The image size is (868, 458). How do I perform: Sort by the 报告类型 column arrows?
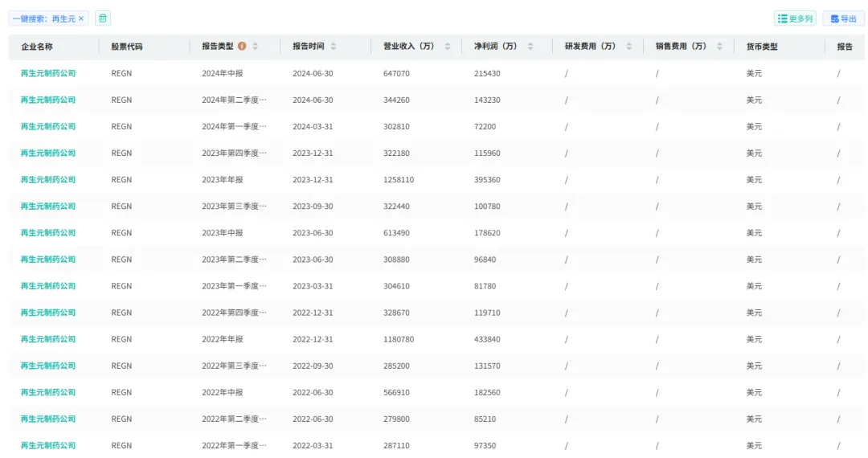pyautogui.click(x=256, y=47)
